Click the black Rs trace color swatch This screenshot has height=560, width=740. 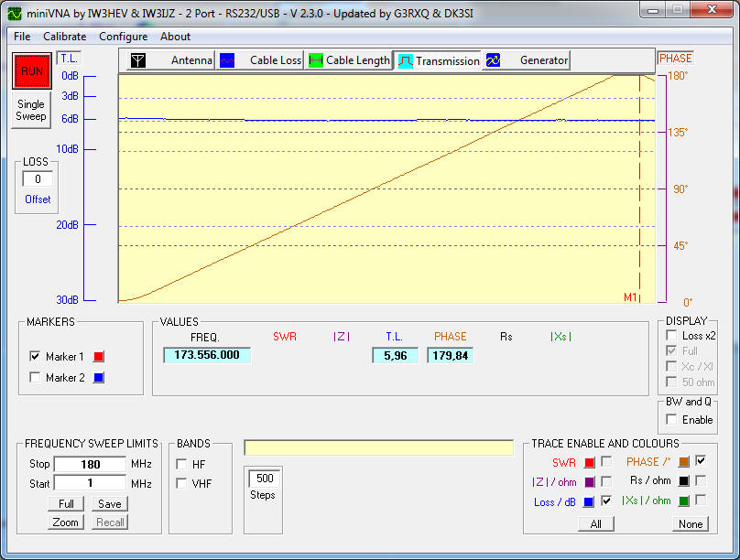click(684, 481)
